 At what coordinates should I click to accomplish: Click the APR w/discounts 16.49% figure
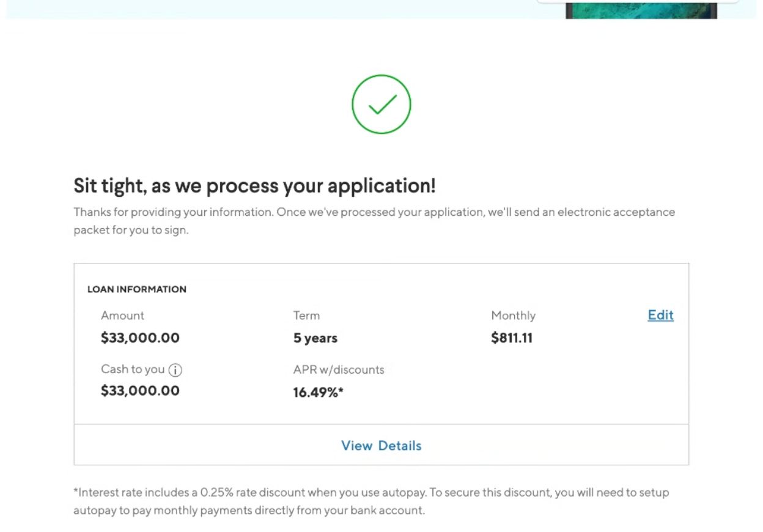coord(317,392)
